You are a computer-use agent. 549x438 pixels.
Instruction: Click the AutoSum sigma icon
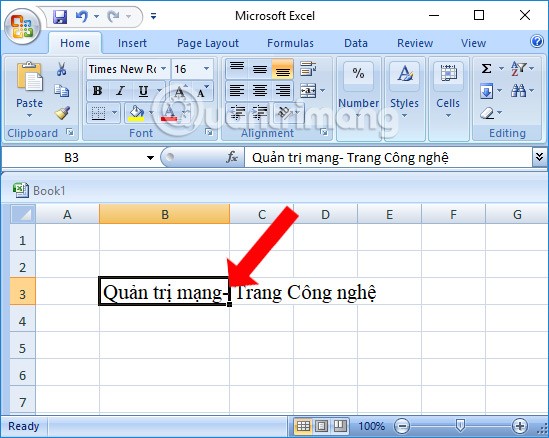coord(486,68)
